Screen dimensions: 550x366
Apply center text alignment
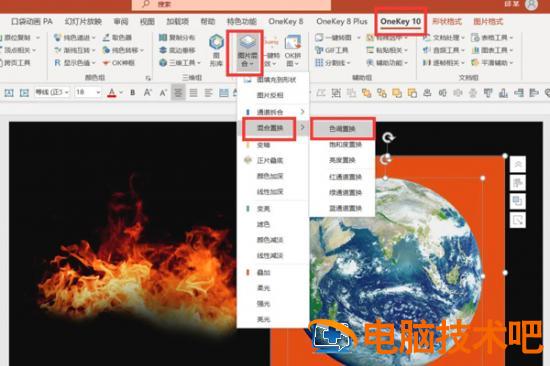tap(178, 93)
